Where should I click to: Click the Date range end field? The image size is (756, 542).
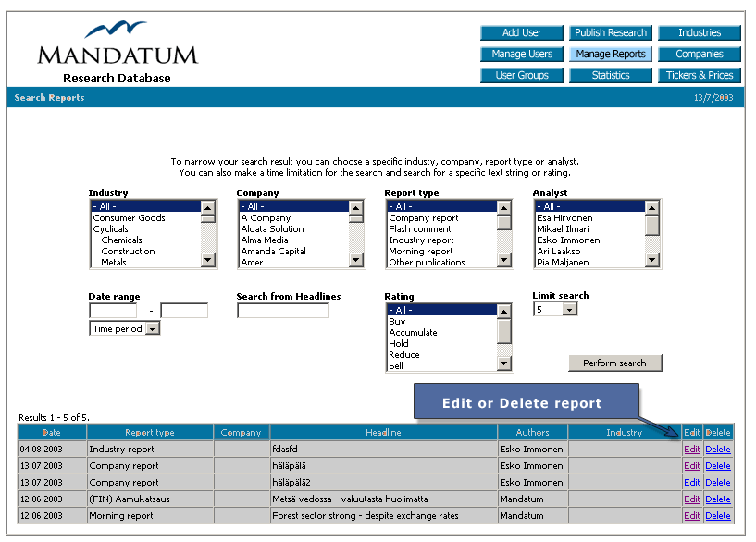point(184,310)
